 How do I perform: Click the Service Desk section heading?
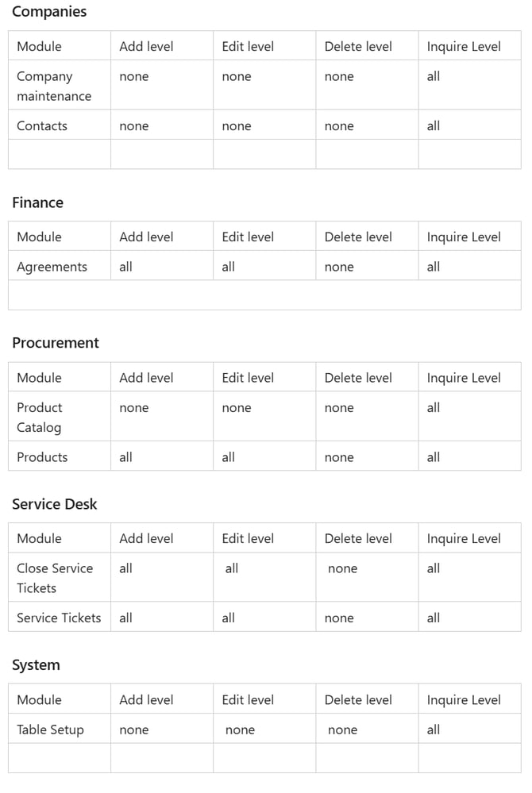coord(55,504)
